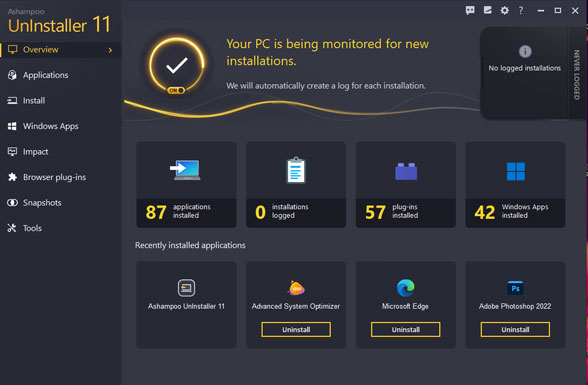588x385 pixels.
Task: Click the Advanced System Optimizer name label
Action: pyautogui.click(x=296, y=306)
